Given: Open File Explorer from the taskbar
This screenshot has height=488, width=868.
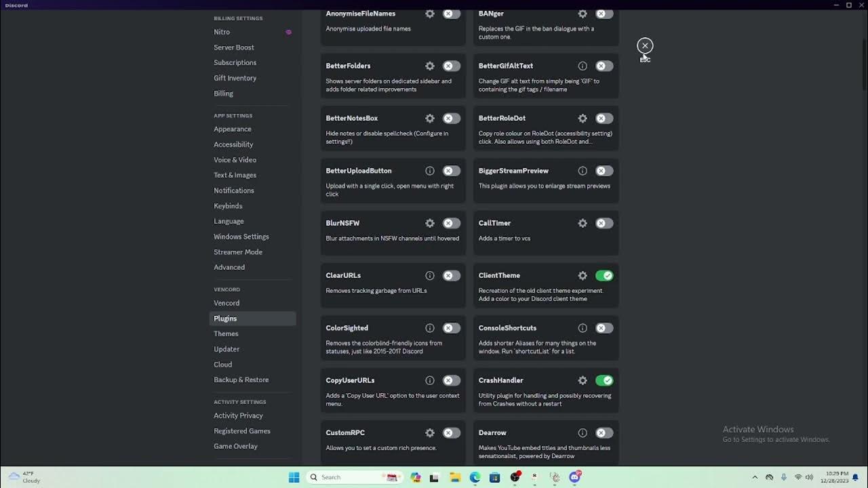Looking at the screenshot, I should tap(455, 477).
